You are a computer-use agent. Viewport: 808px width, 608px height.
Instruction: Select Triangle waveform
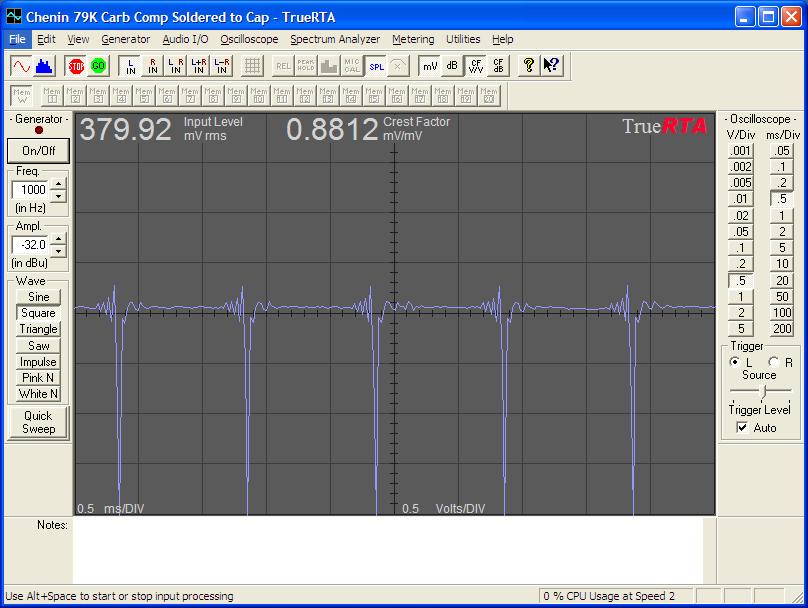pos(38,329)
